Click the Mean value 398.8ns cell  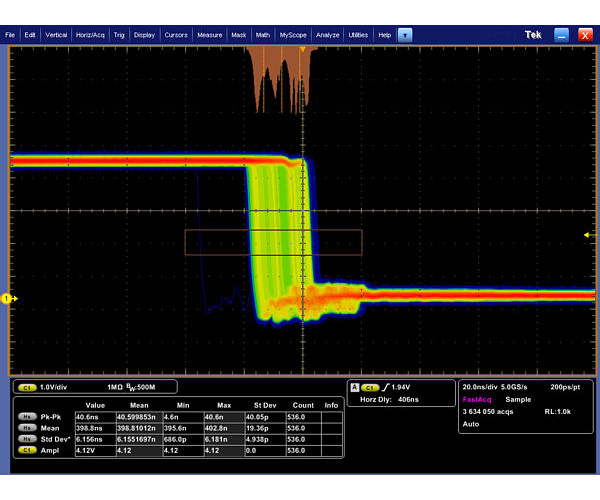click(95, 428)
